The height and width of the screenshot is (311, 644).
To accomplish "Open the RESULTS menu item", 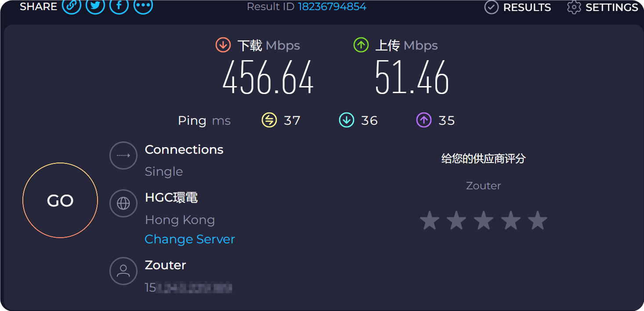I will [527, 7].
